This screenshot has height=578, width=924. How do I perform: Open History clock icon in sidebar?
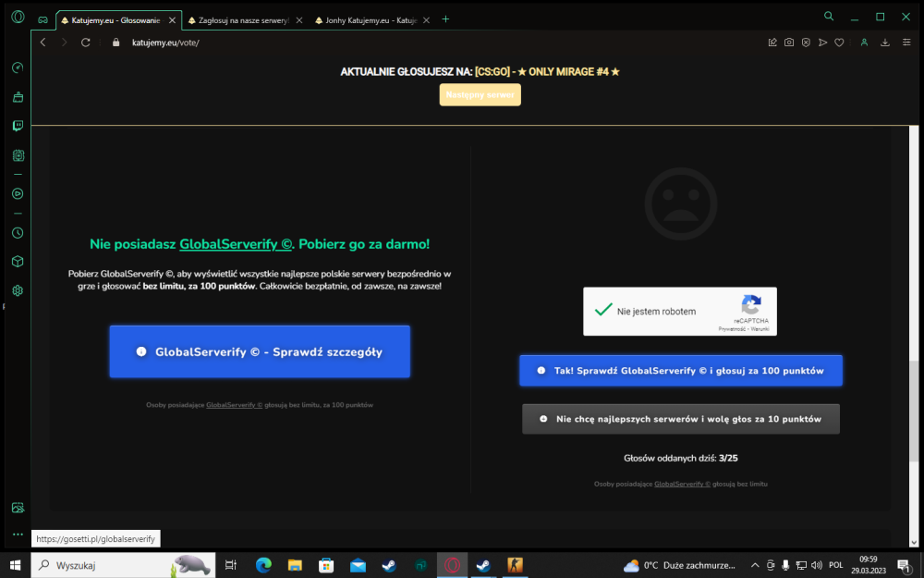[x=18, y=232]
